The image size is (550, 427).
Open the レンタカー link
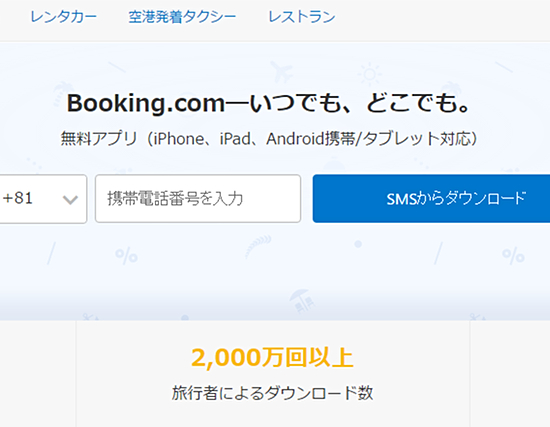point(63,17)
